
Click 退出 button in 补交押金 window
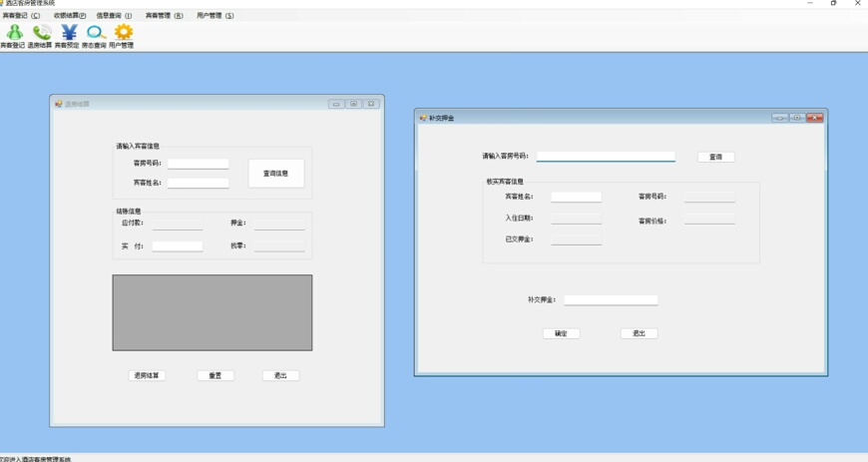[640, 333]
